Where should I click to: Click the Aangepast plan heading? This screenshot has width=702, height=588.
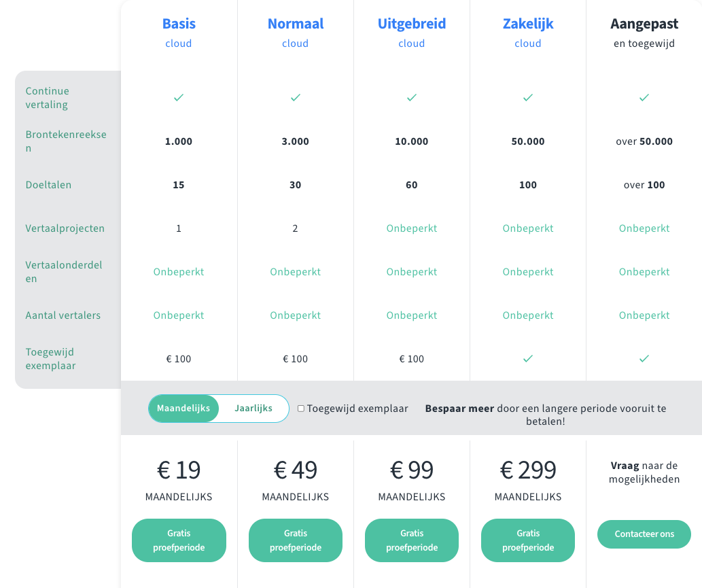tap(644, 24)
